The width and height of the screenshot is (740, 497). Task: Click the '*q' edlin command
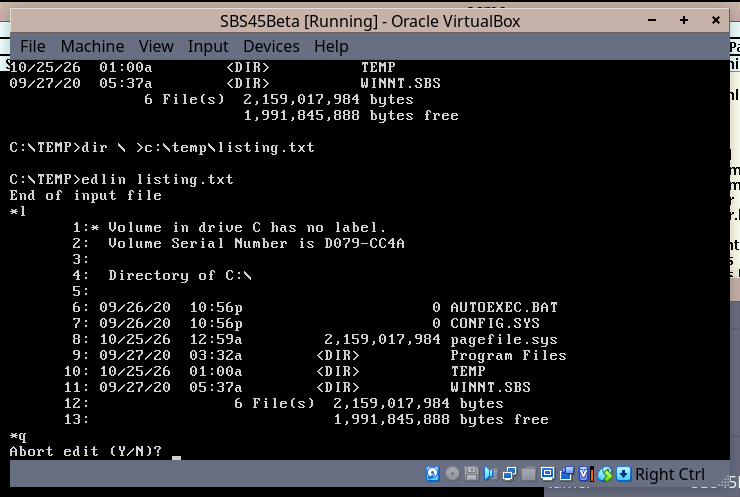[18, 436]
